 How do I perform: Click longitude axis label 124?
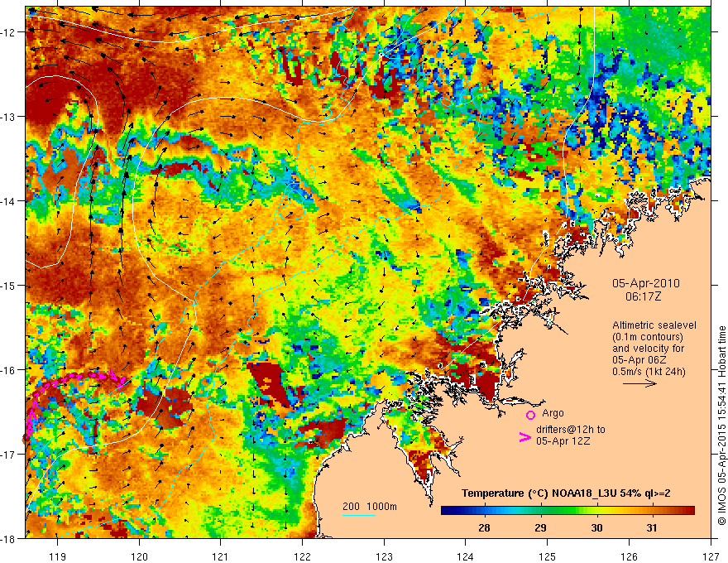466,556
